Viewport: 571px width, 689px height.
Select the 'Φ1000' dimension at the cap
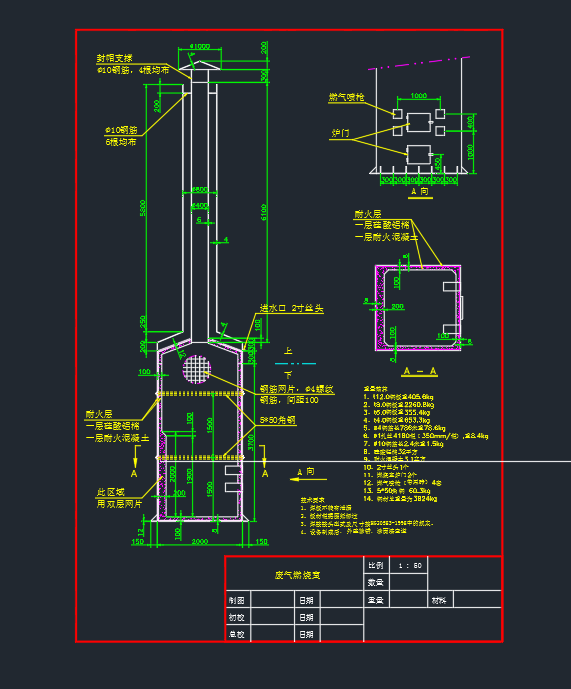[200, 46]
